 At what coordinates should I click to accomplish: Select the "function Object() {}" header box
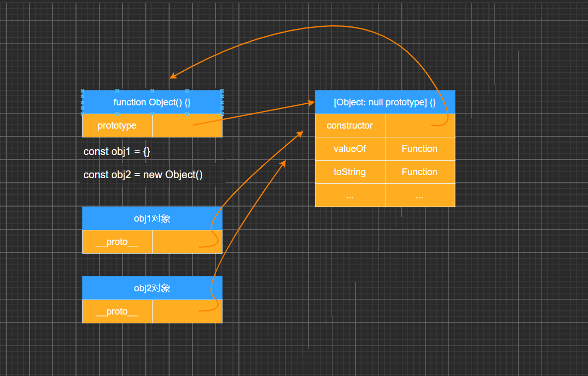coord(152,102)
